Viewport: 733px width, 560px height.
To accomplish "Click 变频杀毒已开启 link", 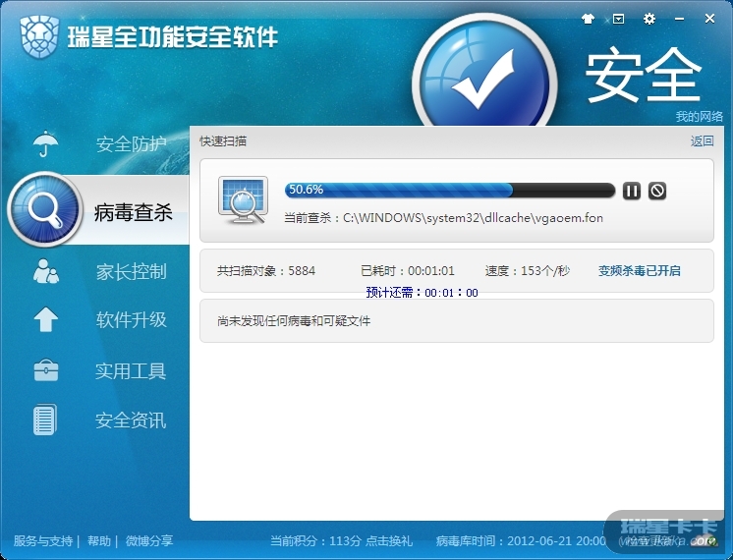I will click(x=639, y=270).
